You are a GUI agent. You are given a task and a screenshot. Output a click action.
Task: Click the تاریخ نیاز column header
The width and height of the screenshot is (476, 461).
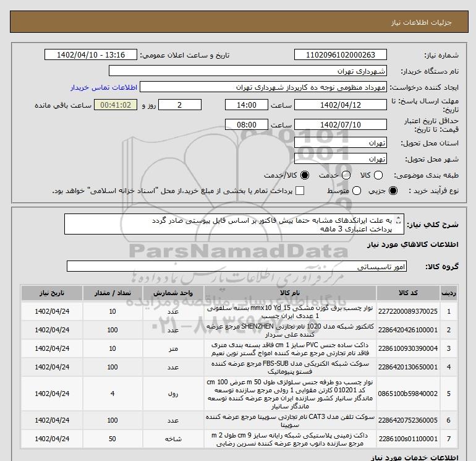52,293
